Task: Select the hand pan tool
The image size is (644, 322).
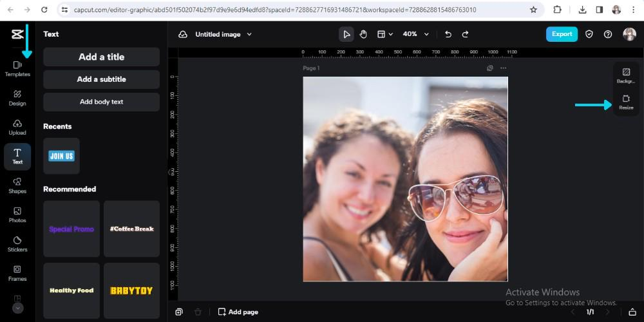Action: 363,35
